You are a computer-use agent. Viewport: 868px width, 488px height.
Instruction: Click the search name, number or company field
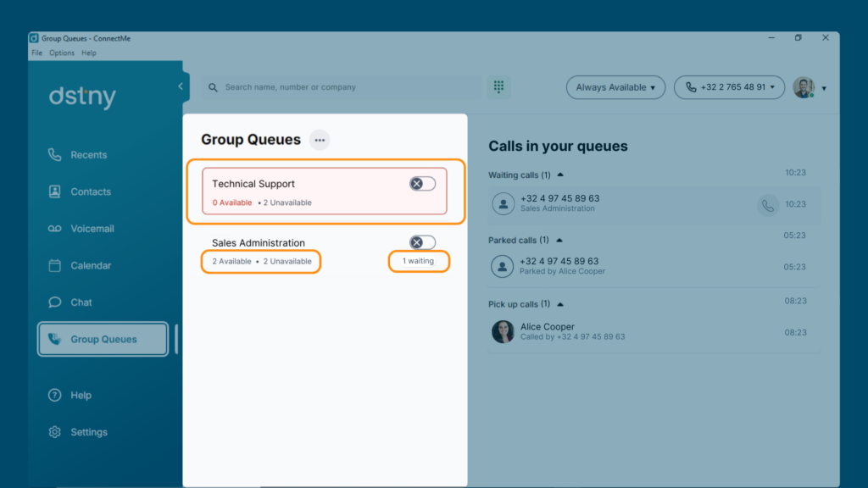coord(341,87)
